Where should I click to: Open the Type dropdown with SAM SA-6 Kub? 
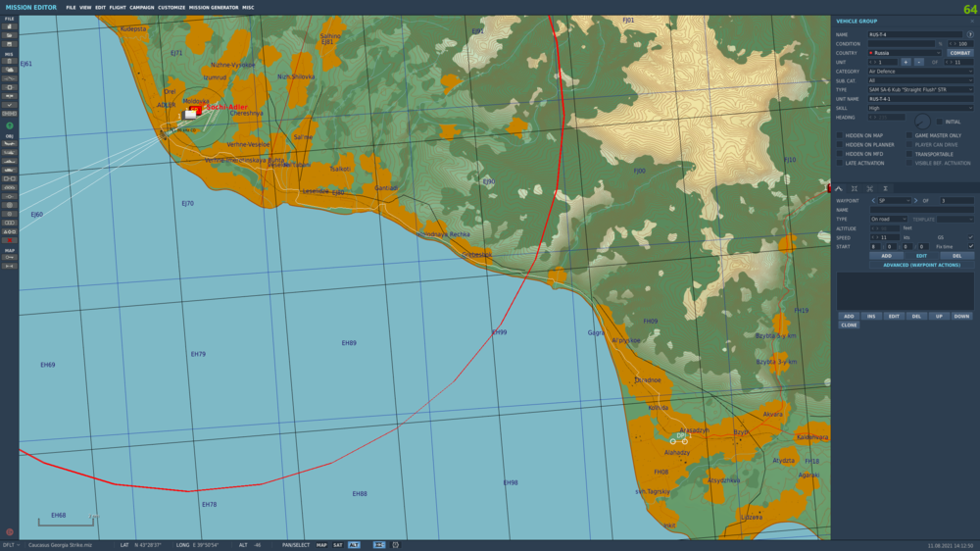click(920, 89)
